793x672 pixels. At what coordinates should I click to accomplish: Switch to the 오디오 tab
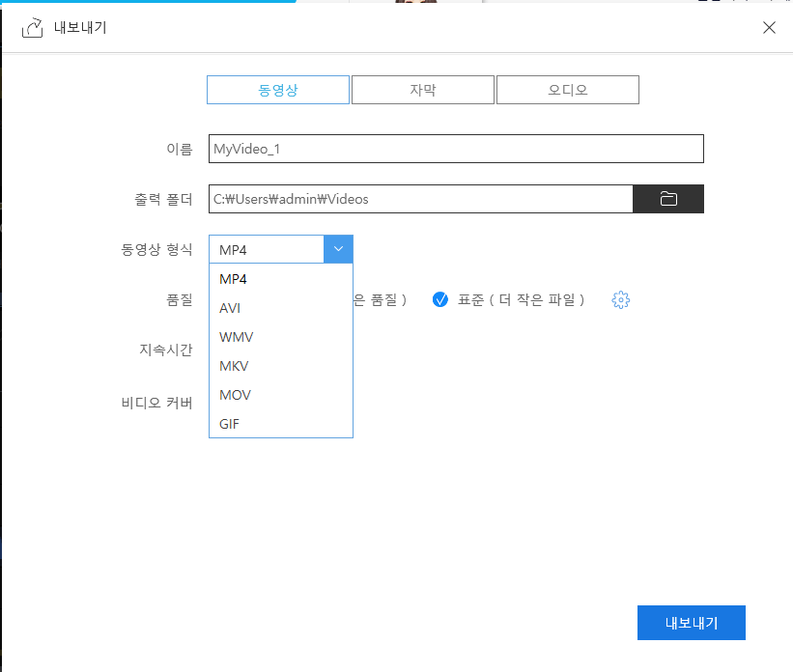567,89
